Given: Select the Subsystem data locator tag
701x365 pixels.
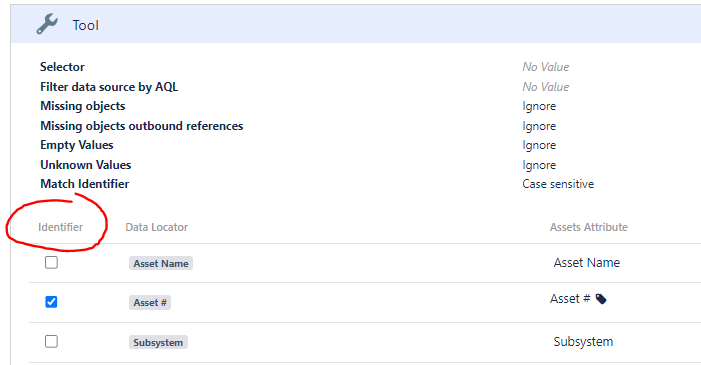Looking at the screenshot, I should 158,343.
